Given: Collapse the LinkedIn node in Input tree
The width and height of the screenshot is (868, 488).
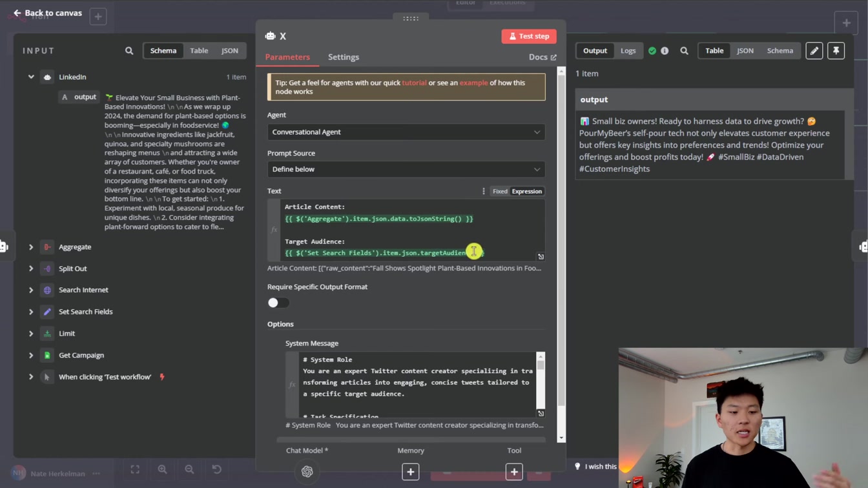Looking at the screenshot, I should [x=31, y=77].
